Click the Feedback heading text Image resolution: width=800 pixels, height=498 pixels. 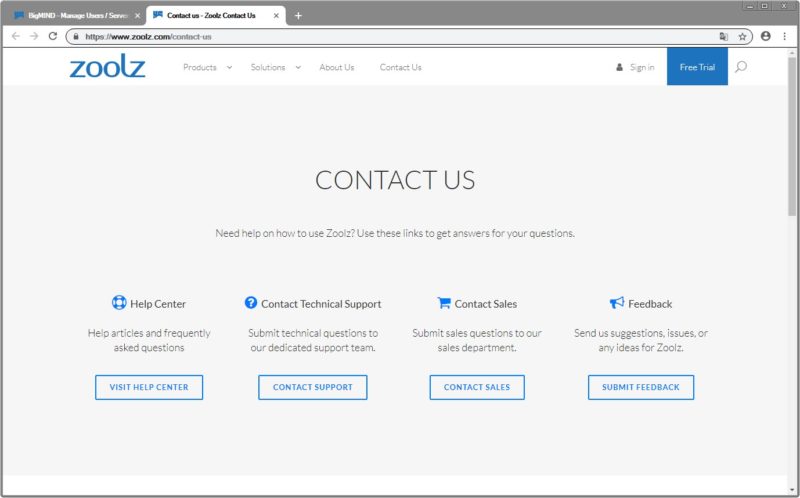coord(650,304)
